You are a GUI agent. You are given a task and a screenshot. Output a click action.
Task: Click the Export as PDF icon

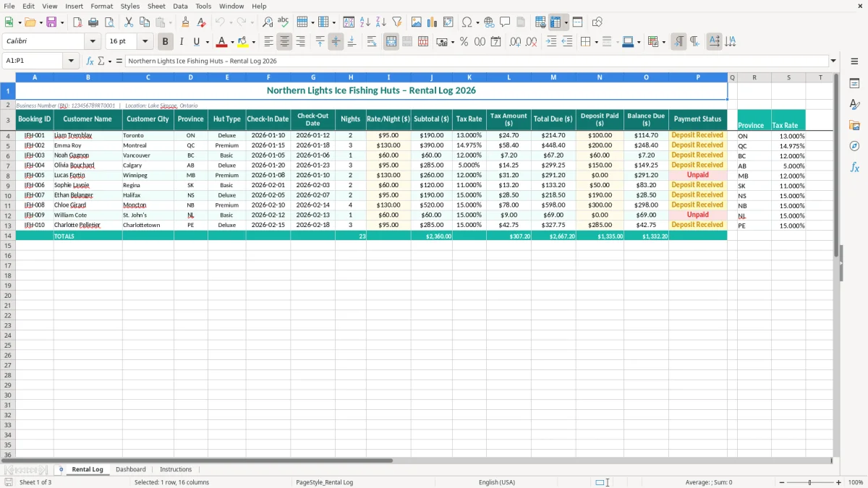pos(77,22)
